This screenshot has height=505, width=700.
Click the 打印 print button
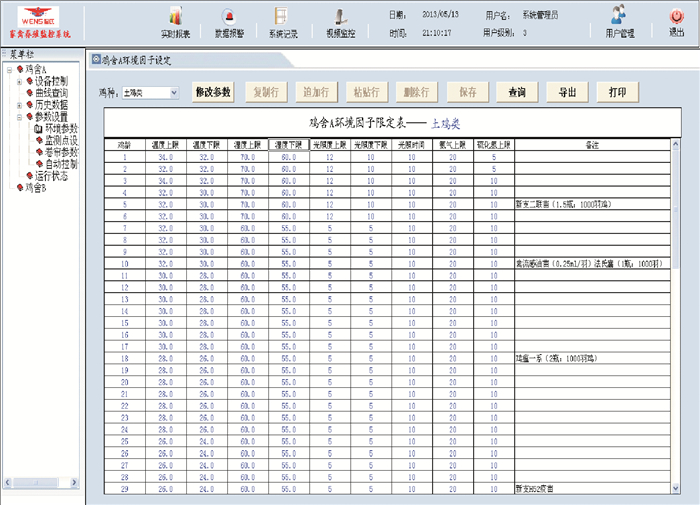pos(617,92)
